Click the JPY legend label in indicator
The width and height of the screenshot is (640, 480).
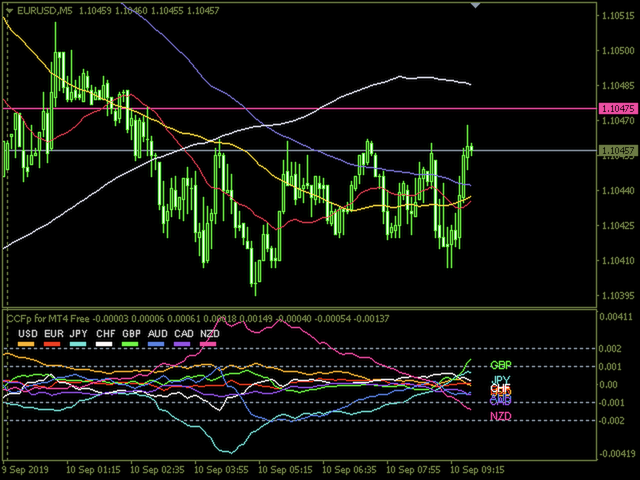79,333
